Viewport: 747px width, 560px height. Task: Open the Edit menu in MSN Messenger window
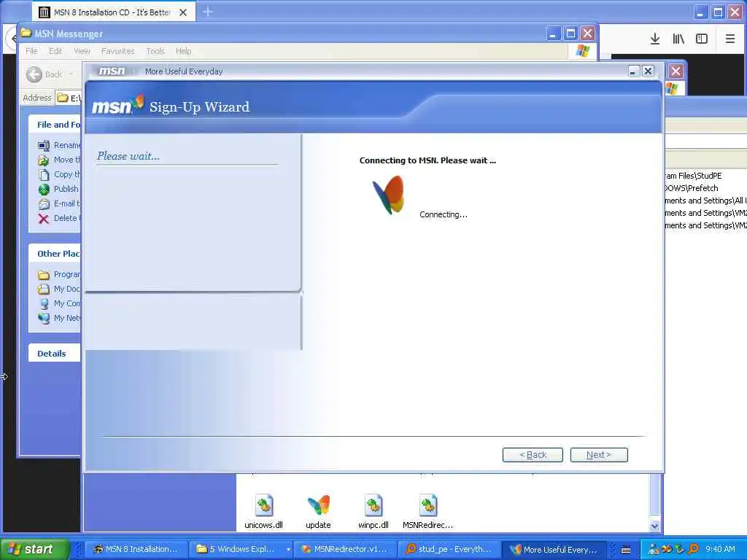pos(55,51)
